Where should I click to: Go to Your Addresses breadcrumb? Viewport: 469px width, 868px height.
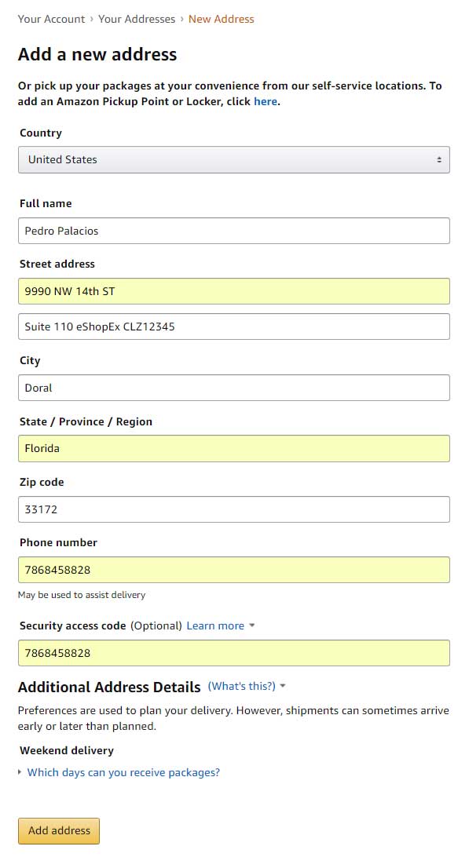(137, 19)
